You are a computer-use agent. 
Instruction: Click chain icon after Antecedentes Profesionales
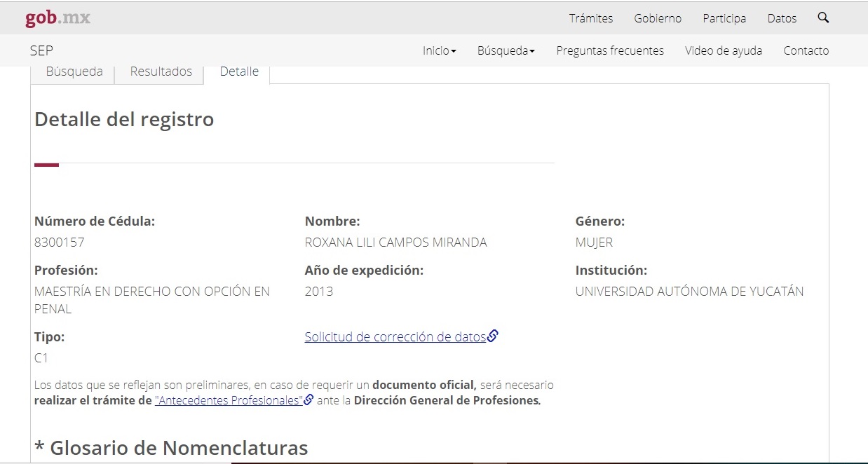point(308,401)
